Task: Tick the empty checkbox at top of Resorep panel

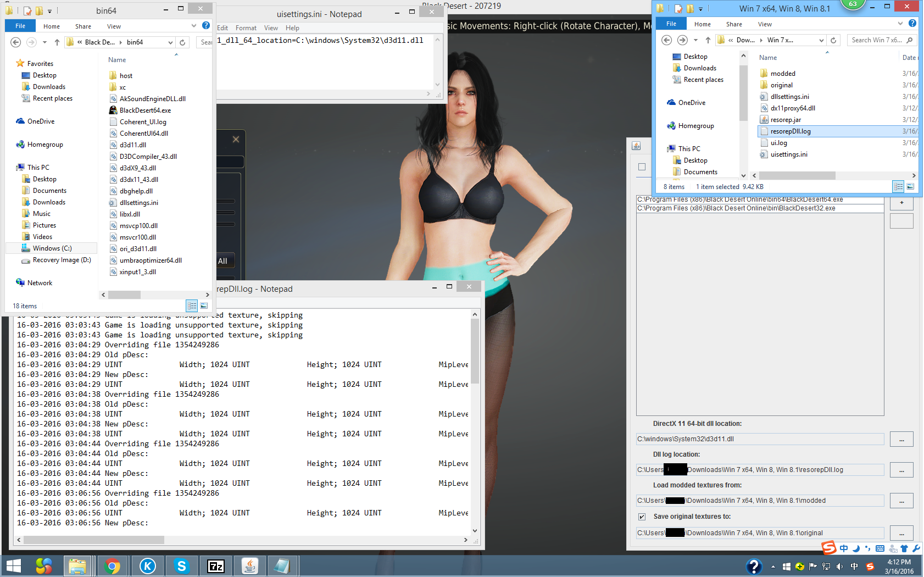Action: click(x=642, y=167)
